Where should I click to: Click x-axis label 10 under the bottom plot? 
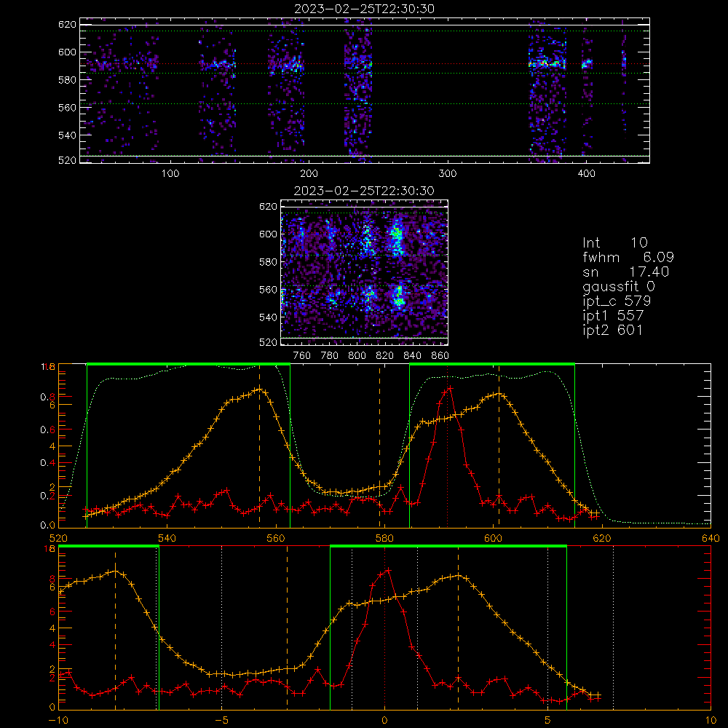tap(711, 721)
